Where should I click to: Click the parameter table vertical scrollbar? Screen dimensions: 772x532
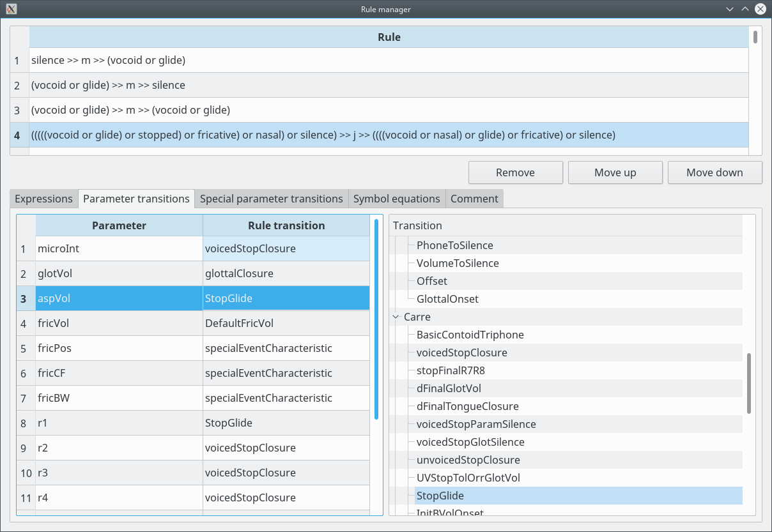coord(376,319)
